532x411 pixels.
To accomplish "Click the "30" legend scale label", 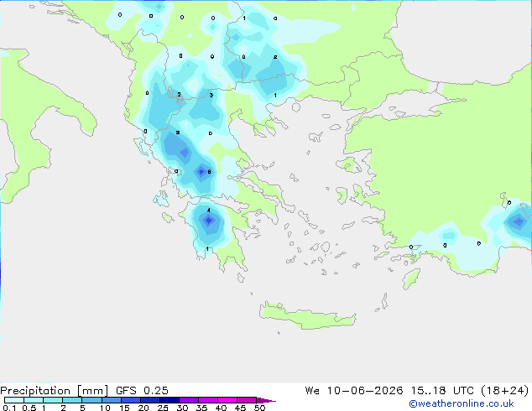I will pyautogui.click(x=182, y=408).
